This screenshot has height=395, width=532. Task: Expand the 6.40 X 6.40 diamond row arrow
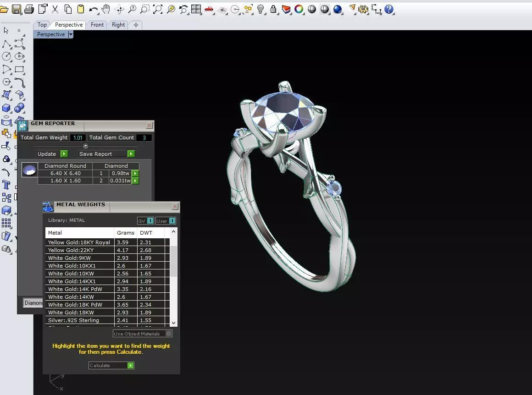click(x=135, y=173)
